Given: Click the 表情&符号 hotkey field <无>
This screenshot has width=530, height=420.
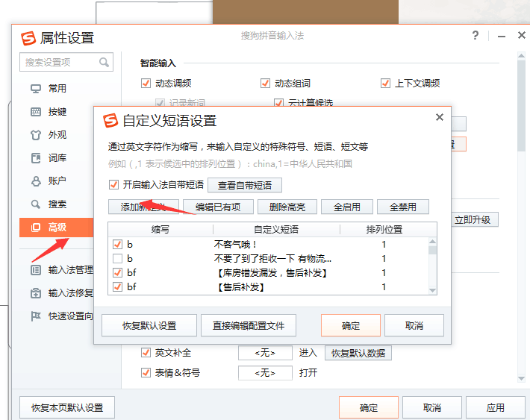Looking at the screenshot, I should pos(265,373).
